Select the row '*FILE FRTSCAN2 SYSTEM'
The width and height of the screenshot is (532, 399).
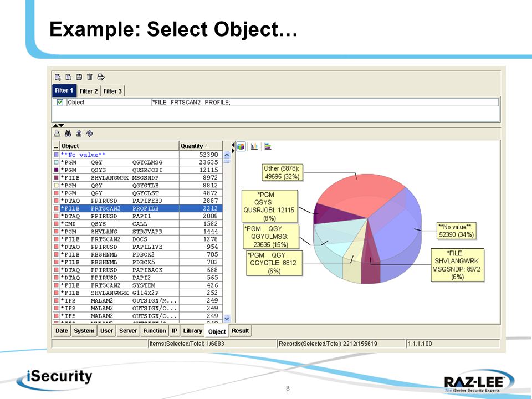click(x=137, y=285)
